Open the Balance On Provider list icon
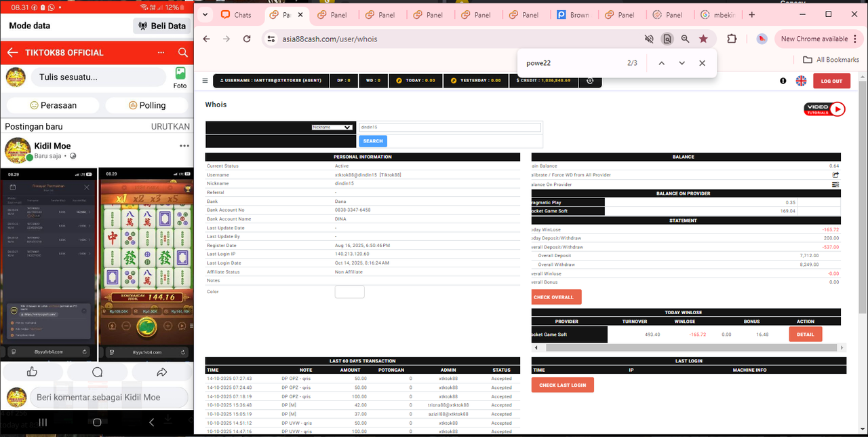 835,185
